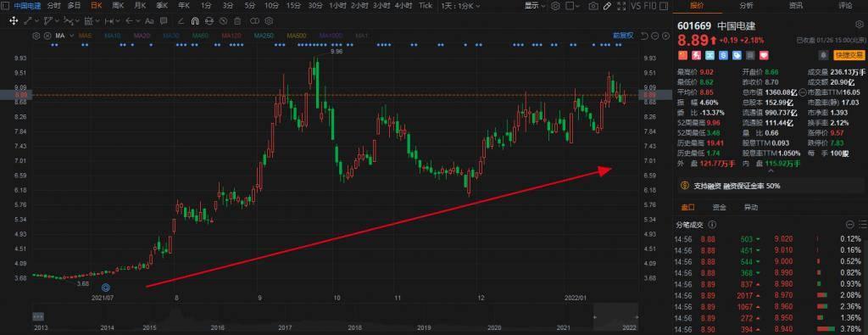Toggle the MA60 indicator line

pyautogui.click(x=200, y=36)
